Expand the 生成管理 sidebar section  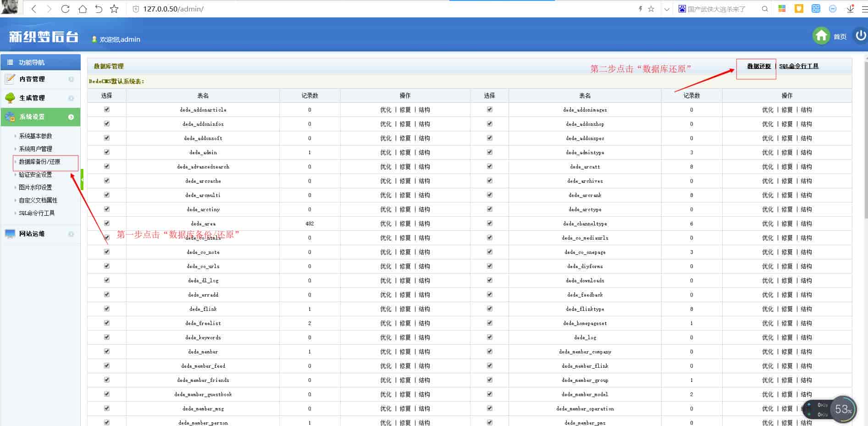[32, 98]
